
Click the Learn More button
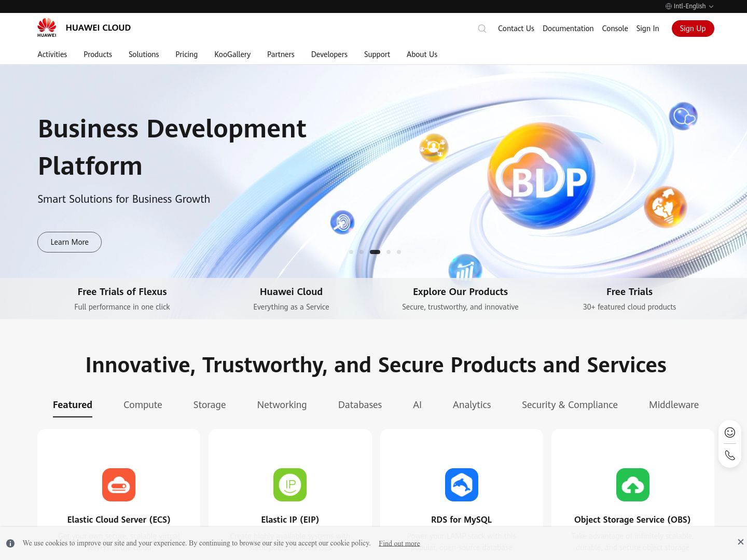point(70,242)
